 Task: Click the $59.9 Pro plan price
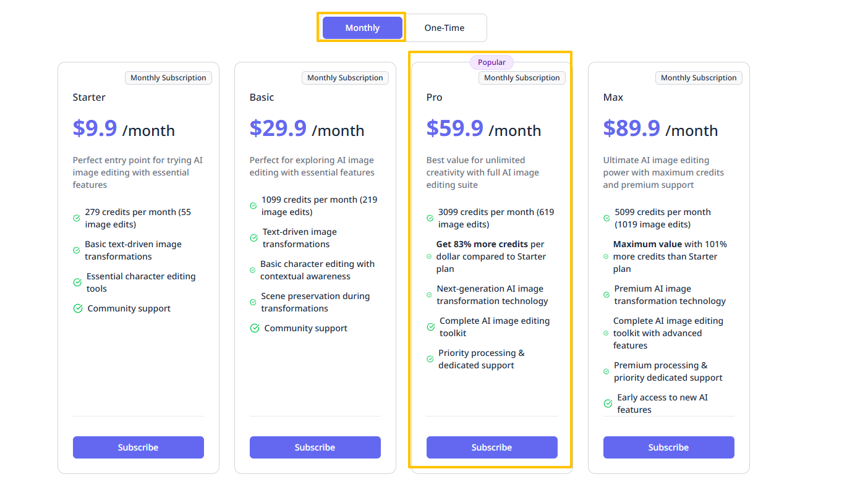point(455,129)
